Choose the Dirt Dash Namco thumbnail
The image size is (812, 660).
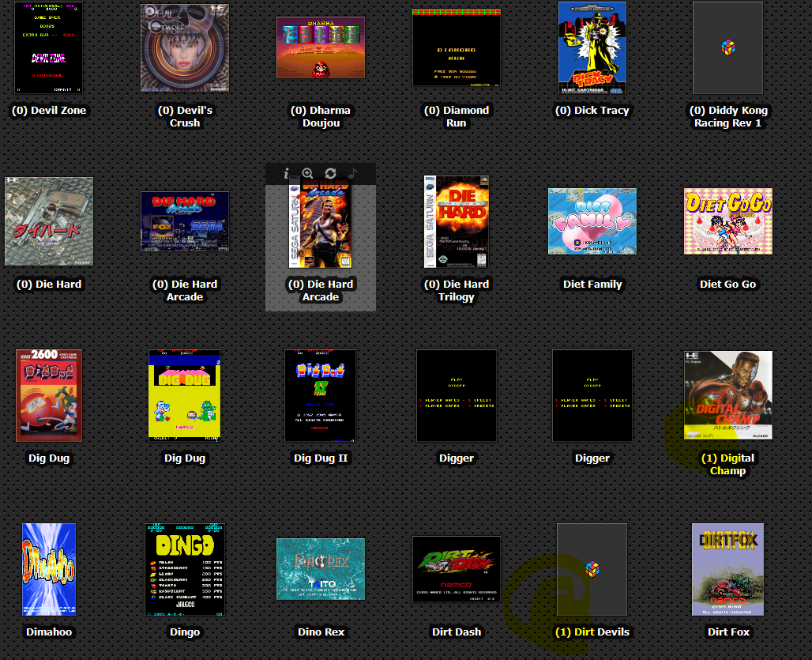click(x=457, y=569)
